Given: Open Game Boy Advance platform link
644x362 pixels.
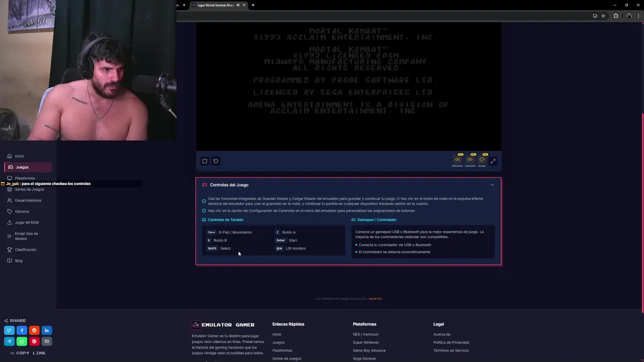Looking at the screenshot, I should [369, 350].
